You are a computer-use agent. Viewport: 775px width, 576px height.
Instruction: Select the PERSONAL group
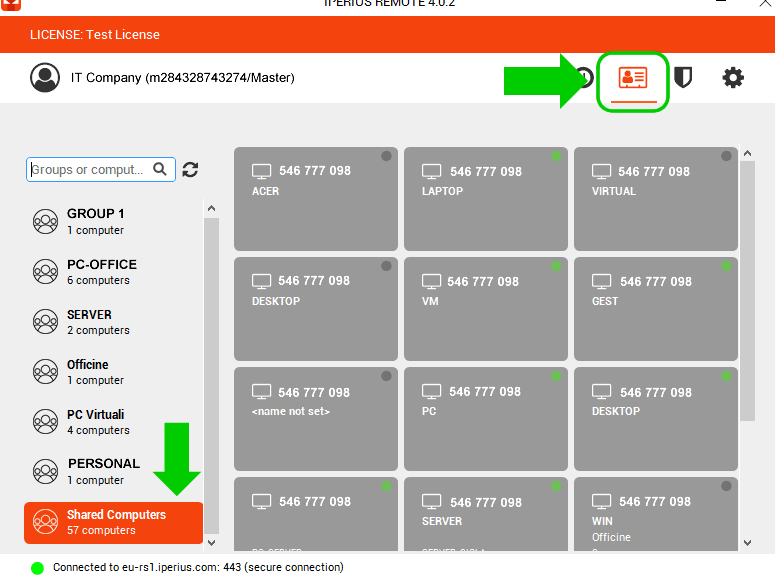coord(113,471)
